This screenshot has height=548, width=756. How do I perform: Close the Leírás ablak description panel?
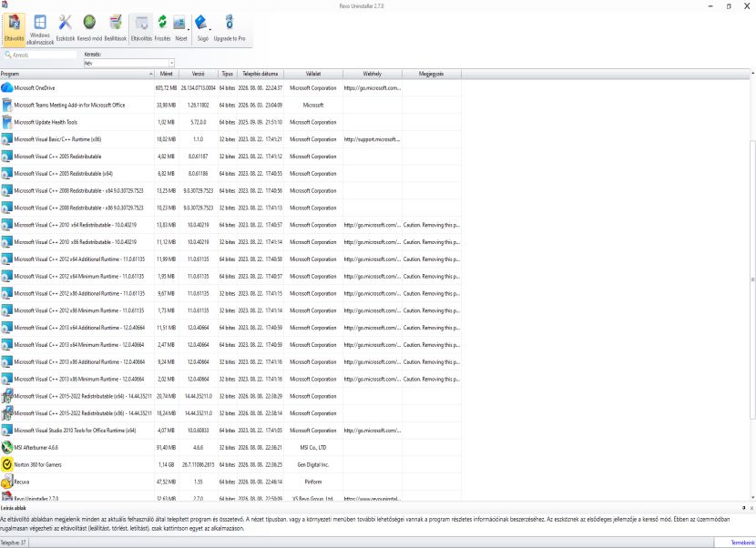pyautogui.click(x=751, y=508)
